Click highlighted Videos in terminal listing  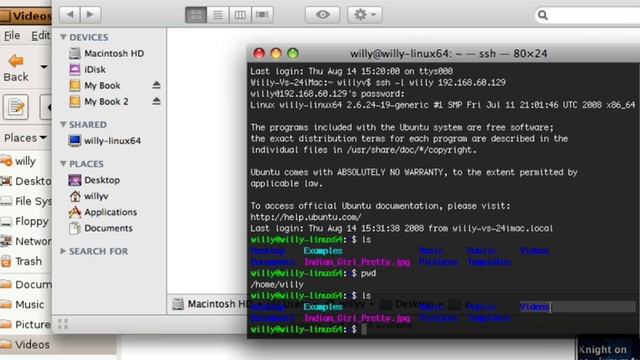pos(535,307)
